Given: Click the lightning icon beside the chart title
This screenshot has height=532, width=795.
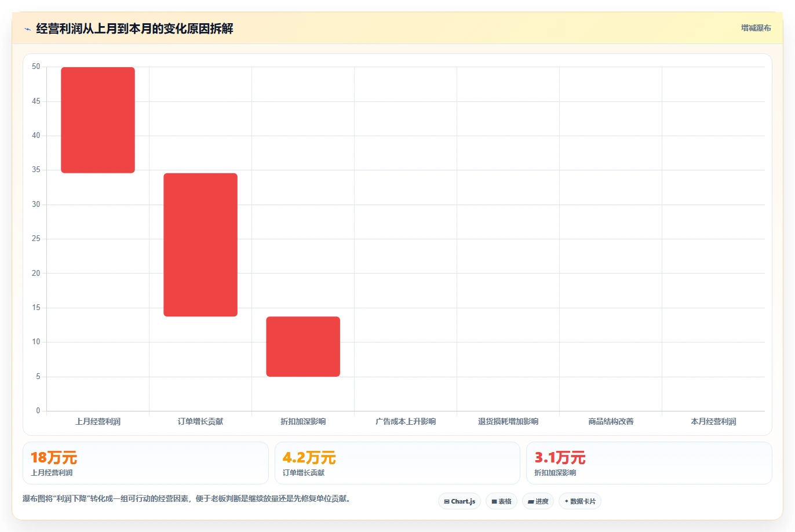Looking at the screenshot, I should click(27, 29).
